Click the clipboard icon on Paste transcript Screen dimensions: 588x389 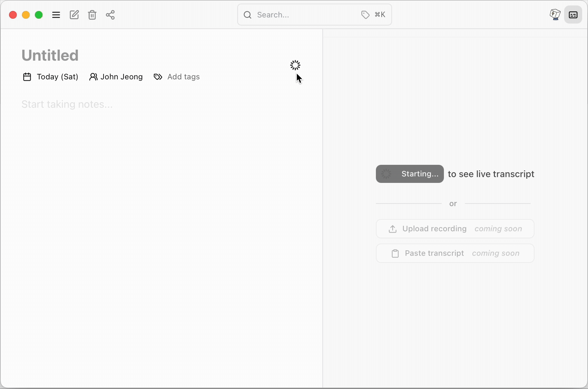pyautogui.click(x=395, y=253)
